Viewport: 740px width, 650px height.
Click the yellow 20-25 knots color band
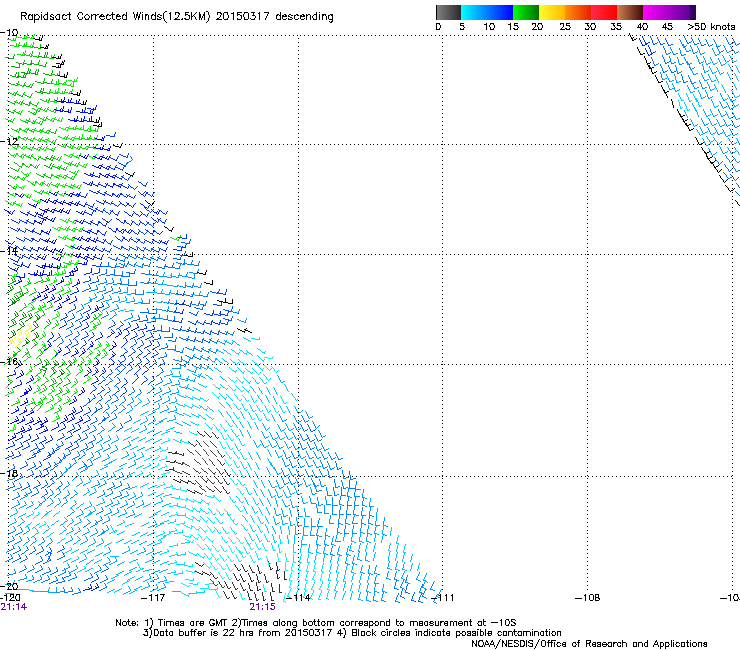pyautogui.click(x=552, y=12)
